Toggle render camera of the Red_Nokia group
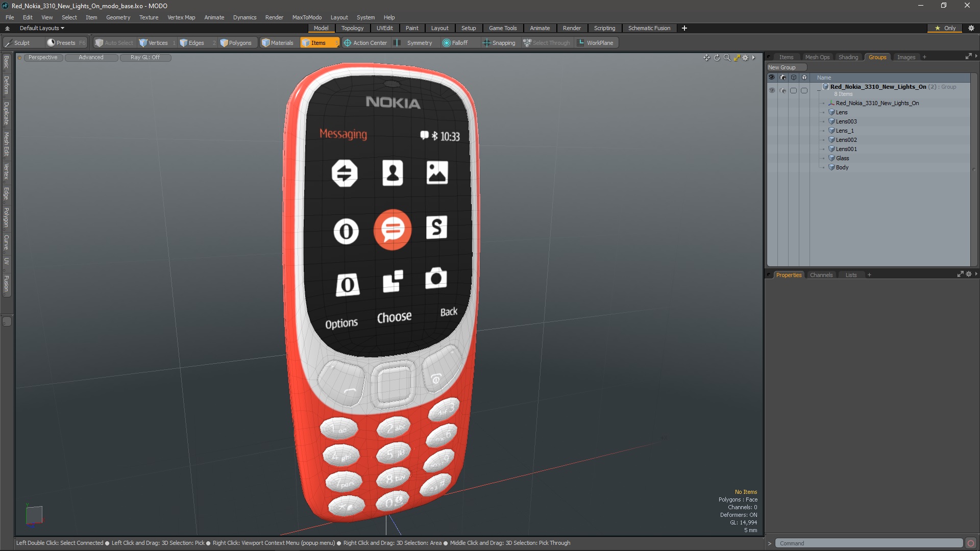This screenshot has width=980, height=551. [783, 90]
